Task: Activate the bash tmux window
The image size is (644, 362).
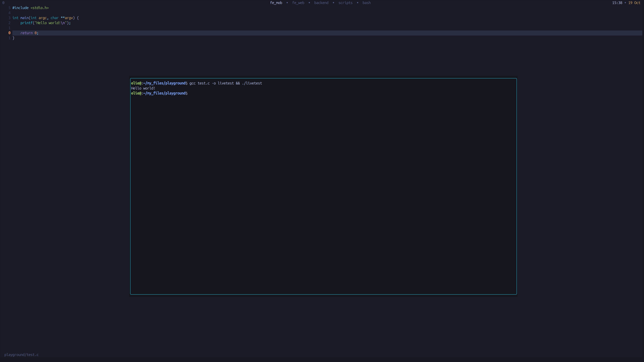Action: tap(366, 3)
